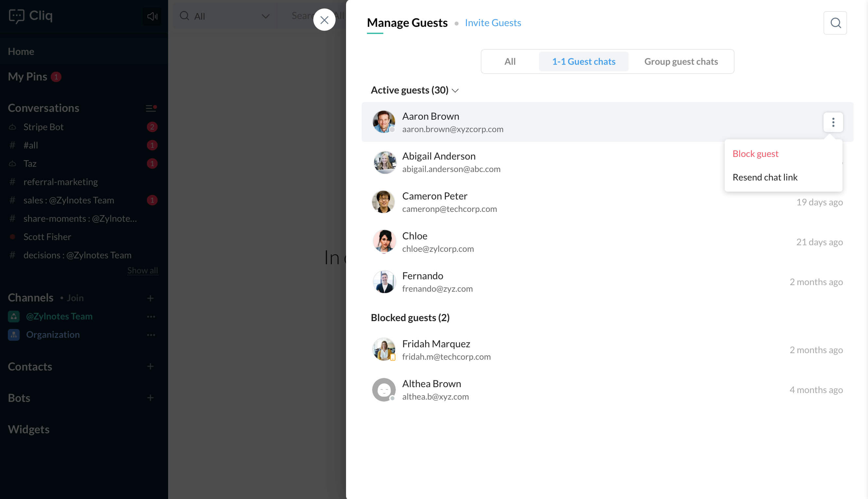The width and height of the screenshot is (868, 499).
Task: Select the 1-1 Guest chats tab
Action: coord(583,61)
